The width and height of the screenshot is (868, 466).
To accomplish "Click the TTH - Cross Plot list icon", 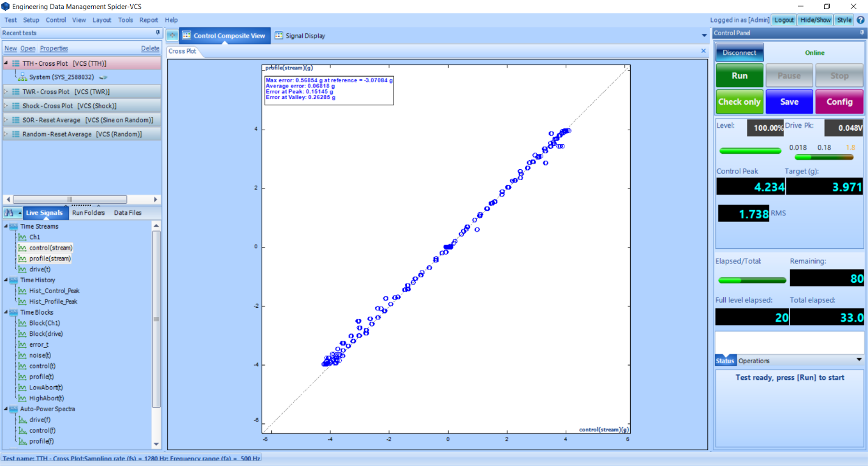I will click(16, 63).
